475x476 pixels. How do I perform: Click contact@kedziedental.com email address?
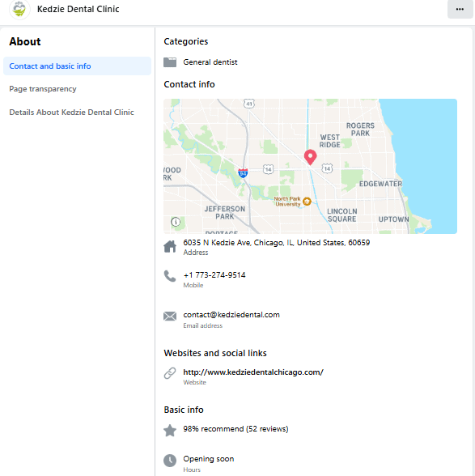231,315
